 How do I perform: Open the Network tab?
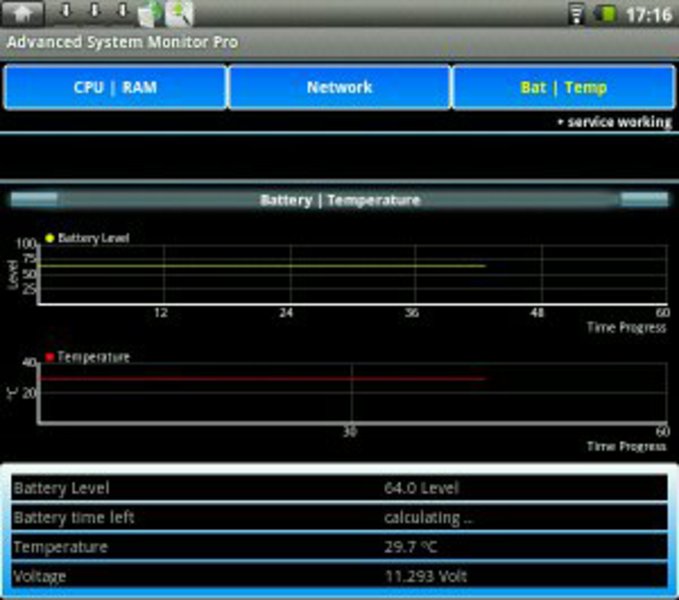[339, 87]
